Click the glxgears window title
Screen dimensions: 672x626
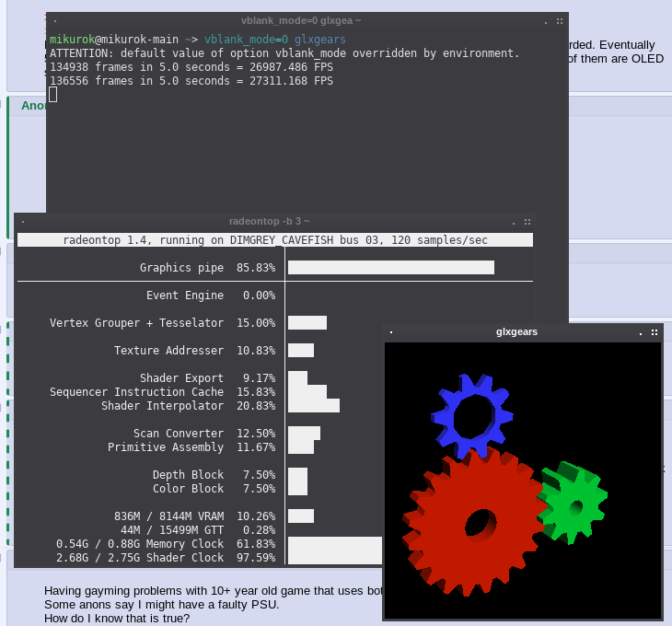pos(516,331)
